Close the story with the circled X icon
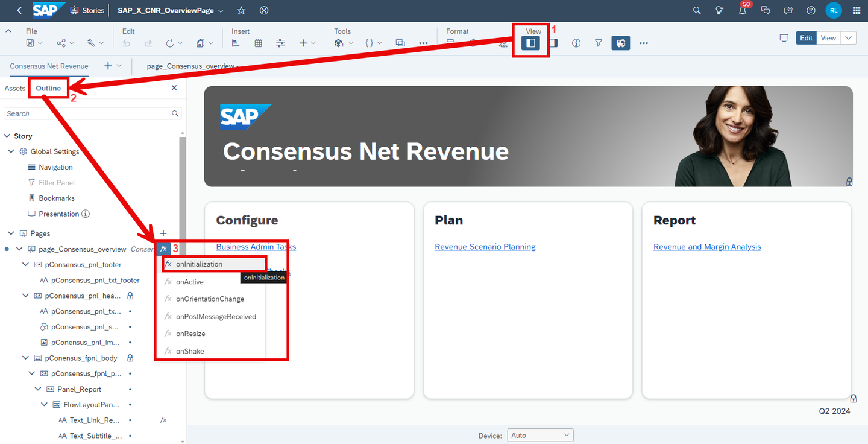 point(264,10)
